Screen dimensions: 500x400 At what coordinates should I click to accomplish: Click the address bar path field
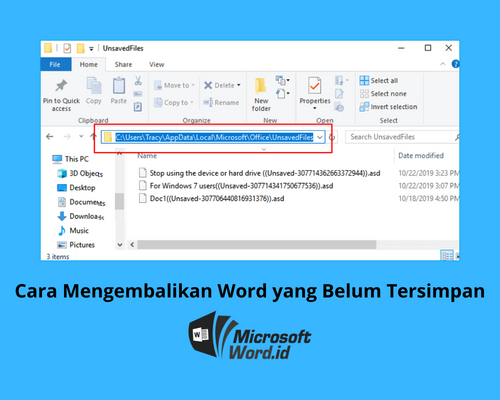(x=213, y=137)
